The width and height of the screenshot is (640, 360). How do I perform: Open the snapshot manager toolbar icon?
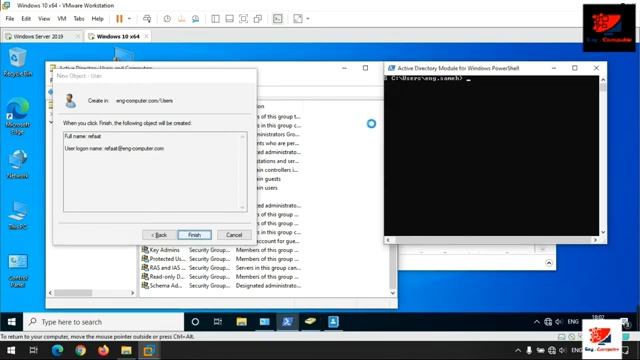pos(196,19)
